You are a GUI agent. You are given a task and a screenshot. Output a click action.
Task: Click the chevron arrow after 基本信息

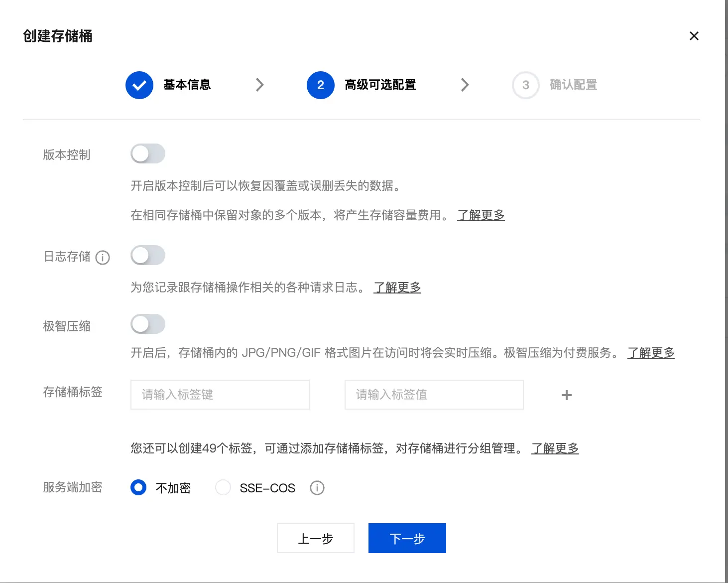(x=259, y=85)
